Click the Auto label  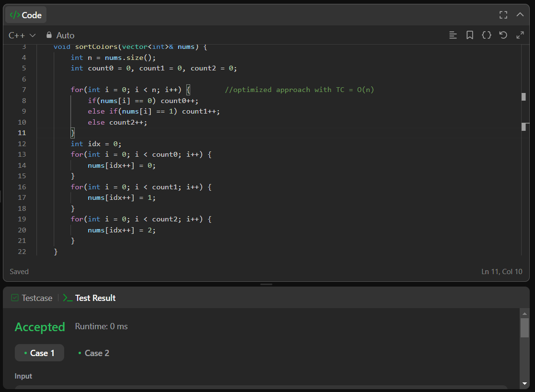pos(65,35)
